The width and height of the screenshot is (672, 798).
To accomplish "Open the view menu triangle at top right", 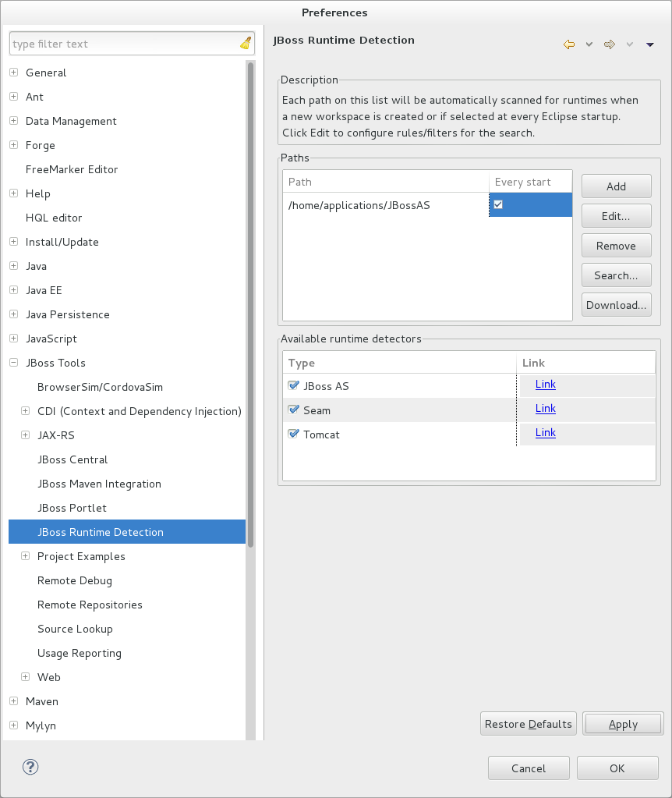I will (649, 44).
